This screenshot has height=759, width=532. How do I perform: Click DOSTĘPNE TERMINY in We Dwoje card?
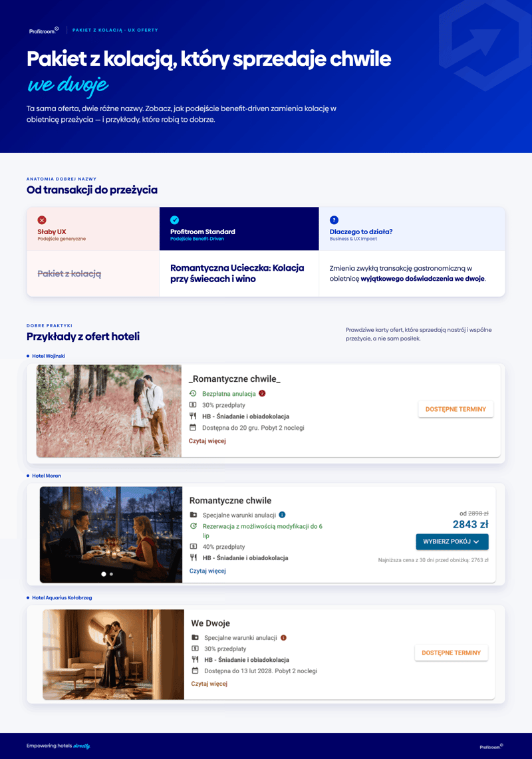(451, 653)
